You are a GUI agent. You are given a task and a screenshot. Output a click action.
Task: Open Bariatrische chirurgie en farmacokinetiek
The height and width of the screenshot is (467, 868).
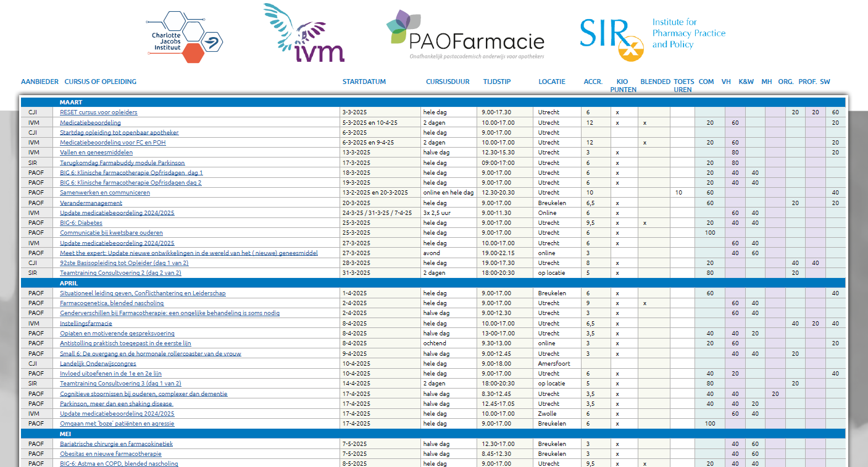tap(116, 444)
